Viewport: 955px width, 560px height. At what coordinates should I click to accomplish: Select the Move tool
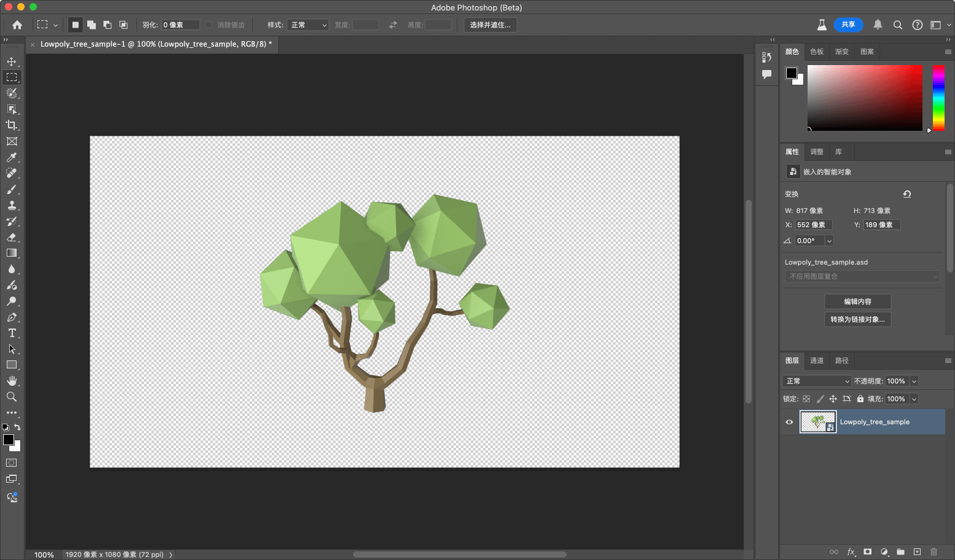tap(12, 61)
